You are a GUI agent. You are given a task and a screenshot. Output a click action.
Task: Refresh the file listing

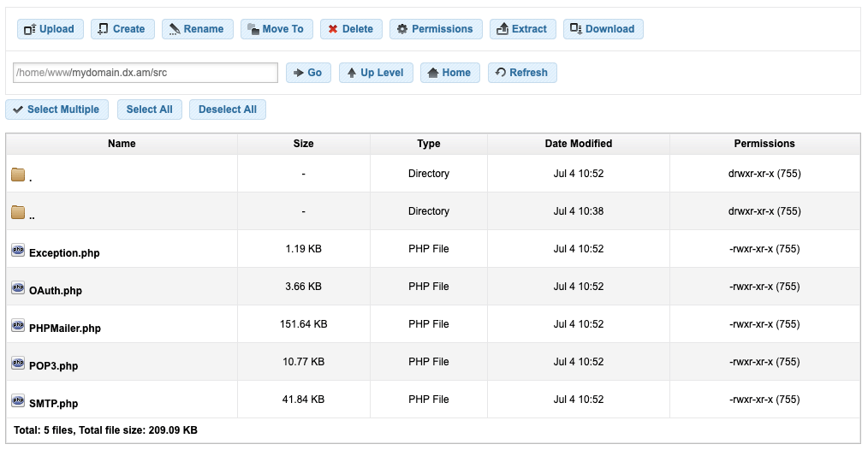(522, 73)
